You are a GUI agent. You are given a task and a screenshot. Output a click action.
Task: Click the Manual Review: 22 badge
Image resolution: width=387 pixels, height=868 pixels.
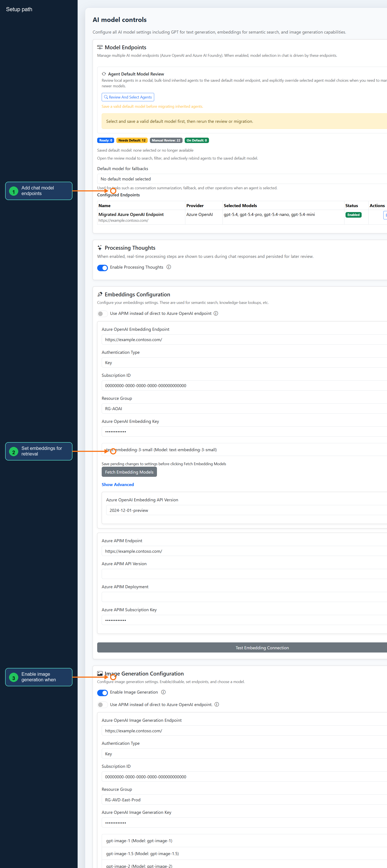pos(166,140)
